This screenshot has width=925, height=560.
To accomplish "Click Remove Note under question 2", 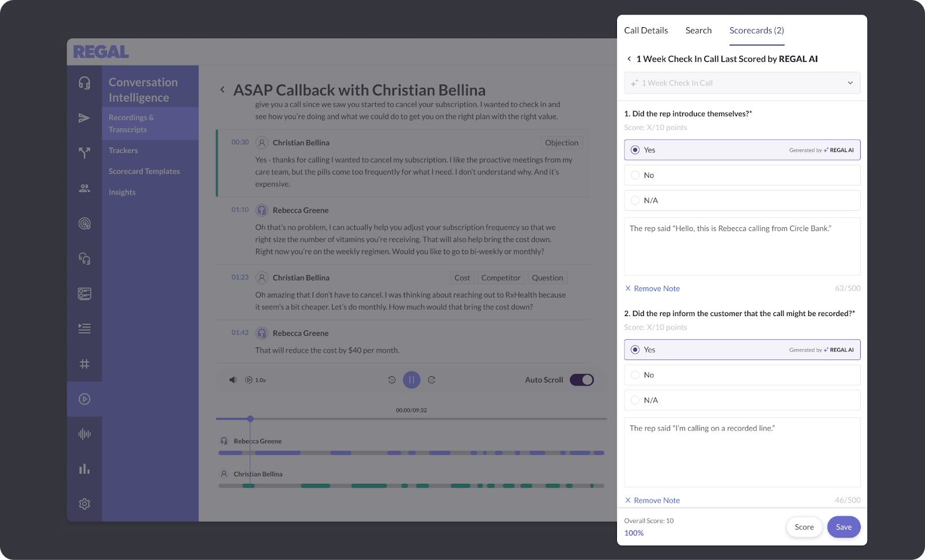I will pos(652,500).
